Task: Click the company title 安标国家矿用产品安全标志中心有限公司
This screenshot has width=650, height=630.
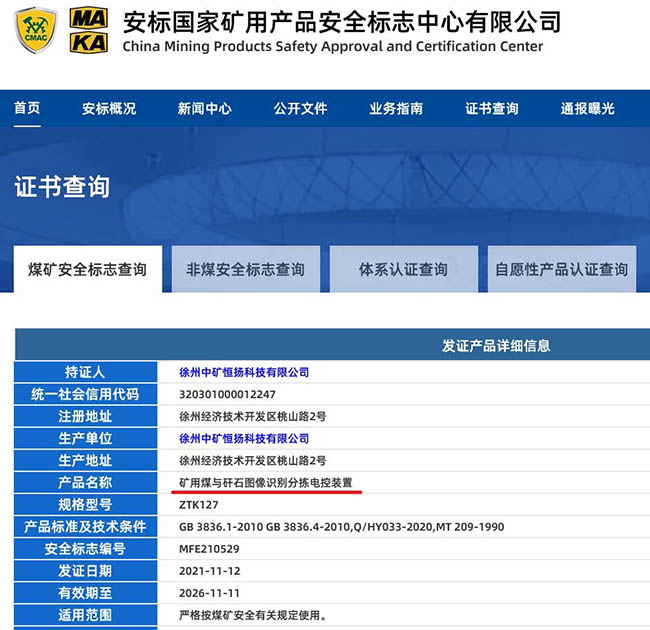Action: [x=342, y=21]
